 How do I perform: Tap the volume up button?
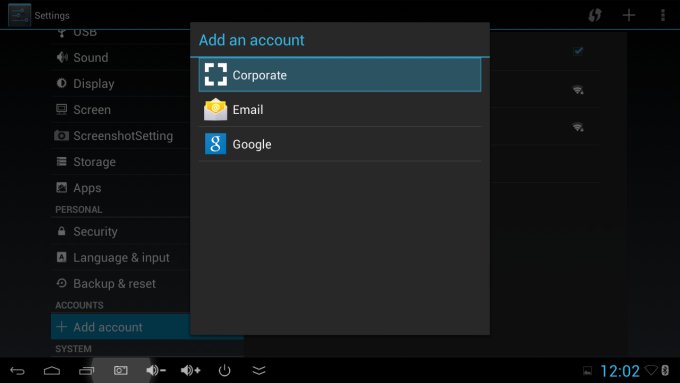click(190, 370)
